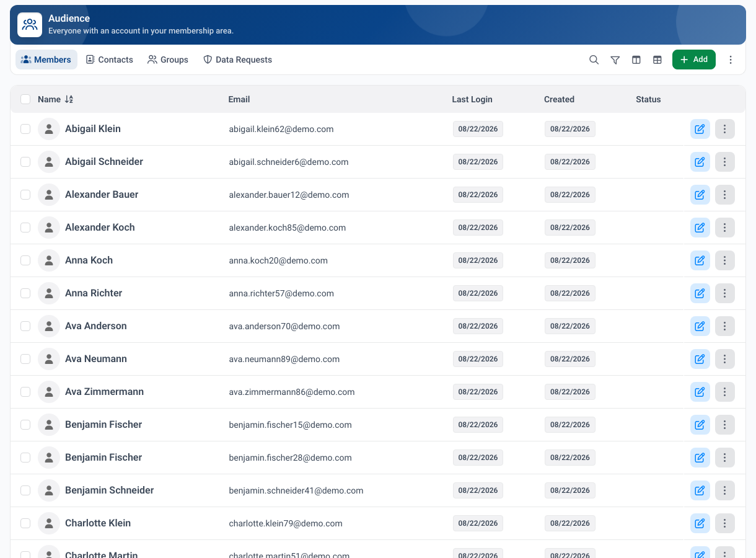Switch to table grid view icon
This screenshot has height=558, width=756.
[x=657, y=60]
